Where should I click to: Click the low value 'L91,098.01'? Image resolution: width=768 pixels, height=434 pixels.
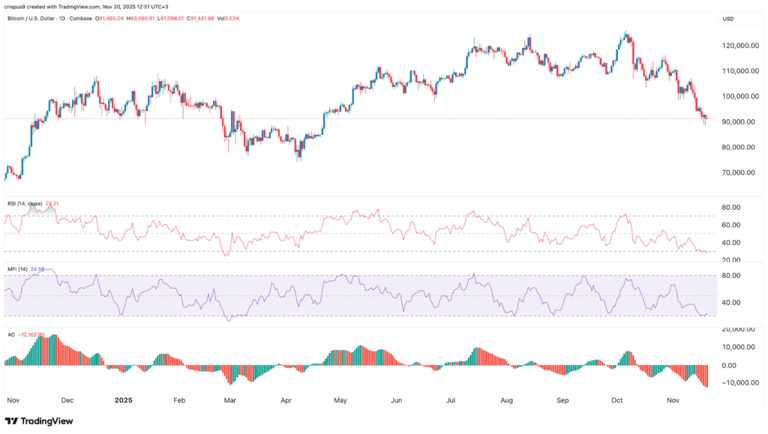click(170, 18)
